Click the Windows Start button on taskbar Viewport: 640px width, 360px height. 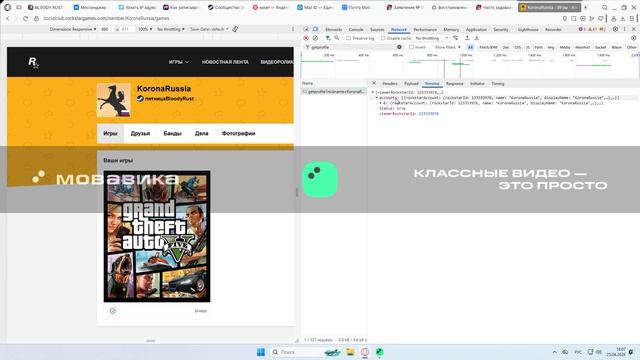[x=261, y=352]
